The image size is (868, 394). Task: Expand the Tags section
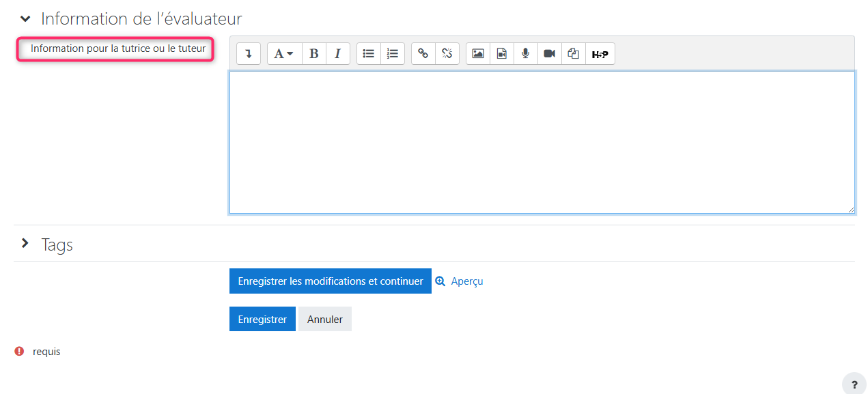pos(25,244)
